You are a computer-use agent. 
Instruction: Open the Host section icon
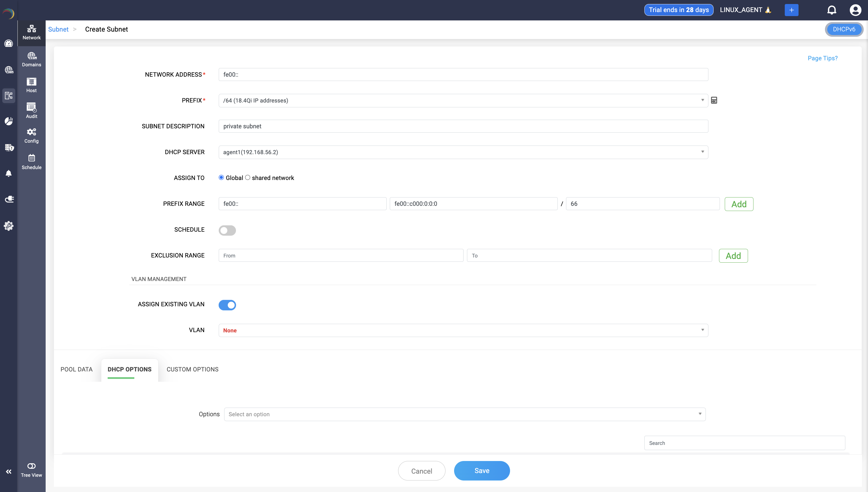[31, 85]
